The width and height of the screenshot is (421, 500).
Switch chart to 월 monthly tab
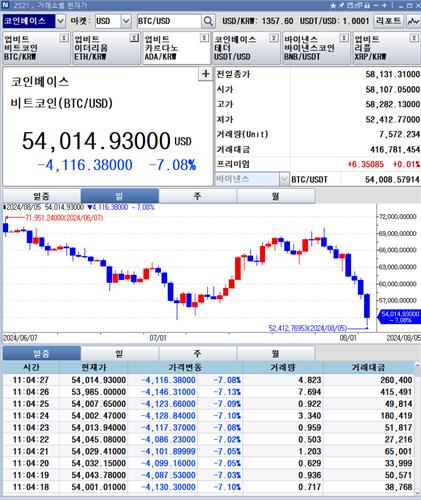pos(276,196)
